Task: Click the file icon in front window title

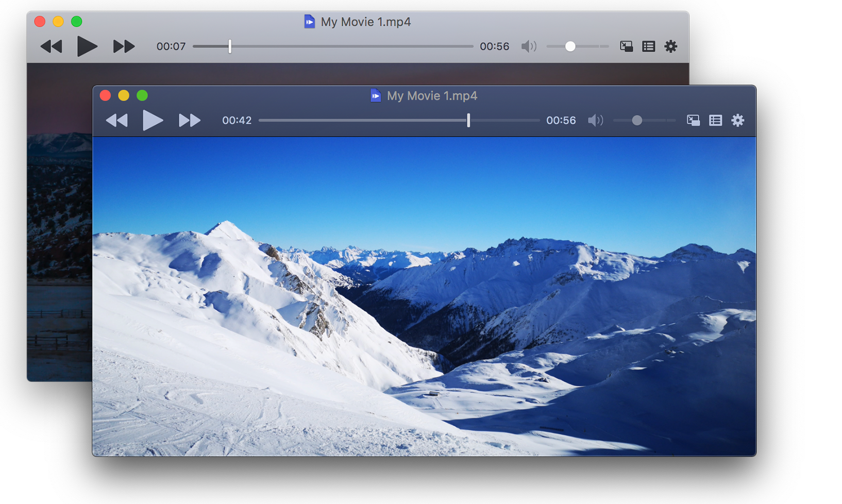Action: [376, 95]
